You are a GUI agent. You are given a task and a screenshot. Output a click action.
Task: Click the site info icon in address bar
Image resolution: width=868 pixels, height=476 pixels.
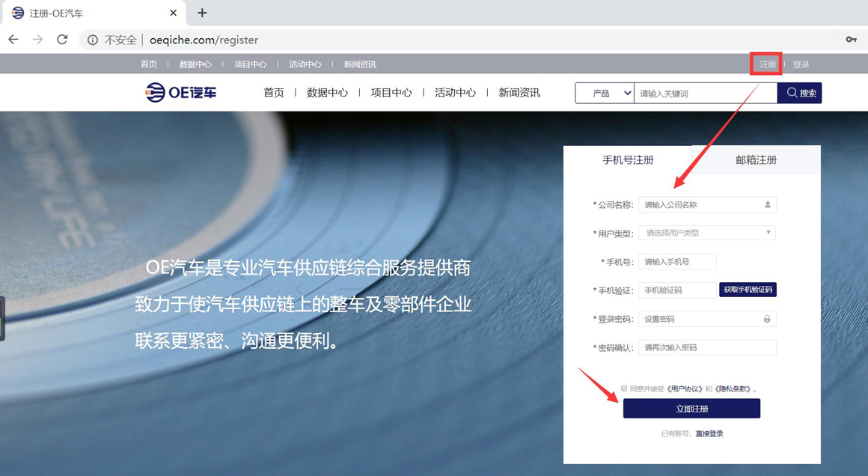point(93,40)
